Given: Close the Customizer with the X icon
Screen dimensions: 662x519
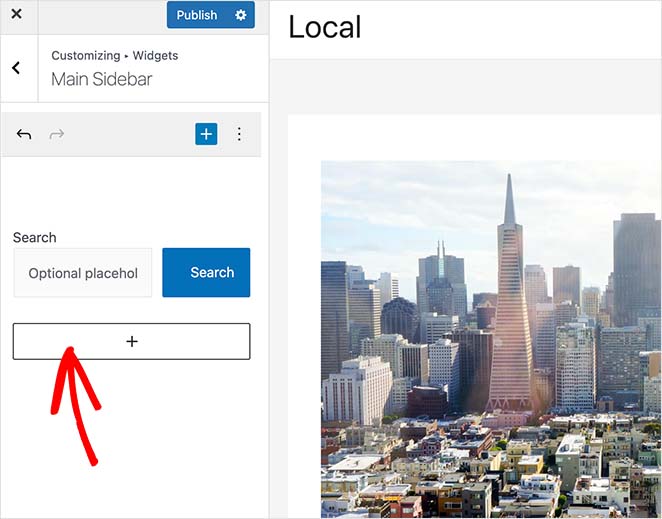Looking at the screenshot, I should pyautogui.click(x=16, y=15).
